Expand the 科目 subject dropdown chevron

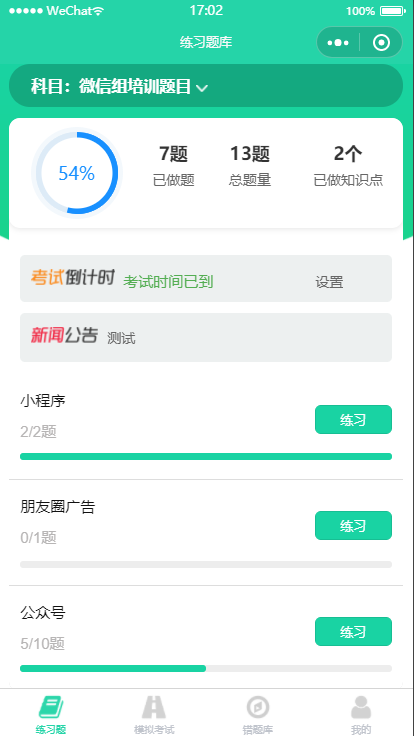click(202, 88)
